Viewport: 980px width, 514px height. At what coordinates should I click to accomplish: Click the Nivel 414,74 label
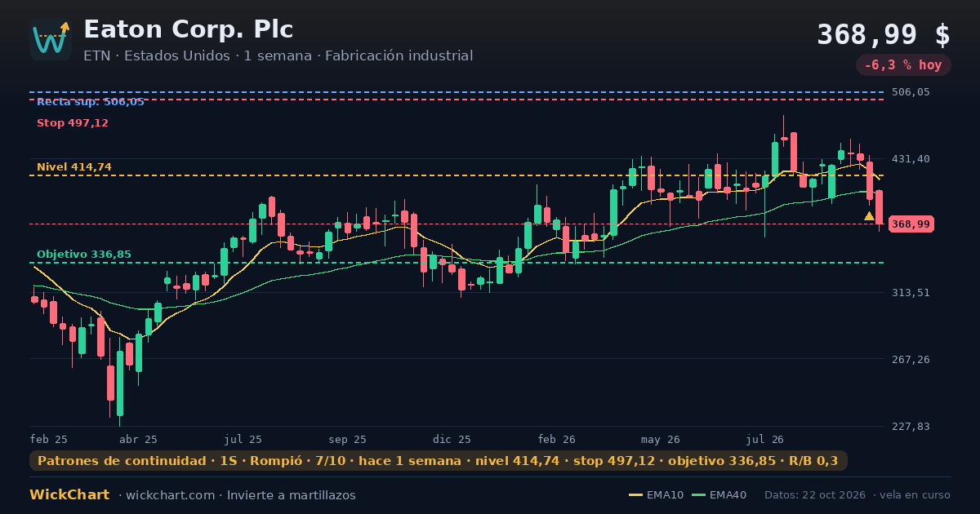74,167
